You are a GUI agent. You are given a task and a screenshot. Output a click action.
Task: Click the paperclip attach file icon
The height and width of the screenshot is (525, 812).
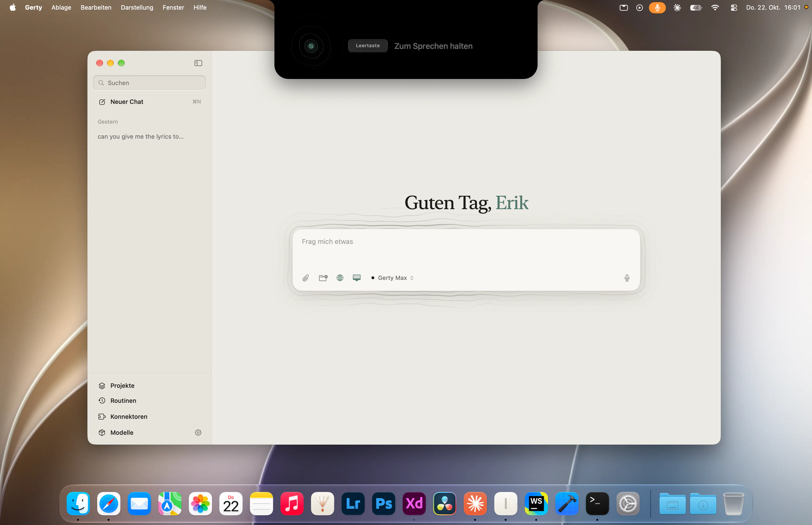(306, 278)
